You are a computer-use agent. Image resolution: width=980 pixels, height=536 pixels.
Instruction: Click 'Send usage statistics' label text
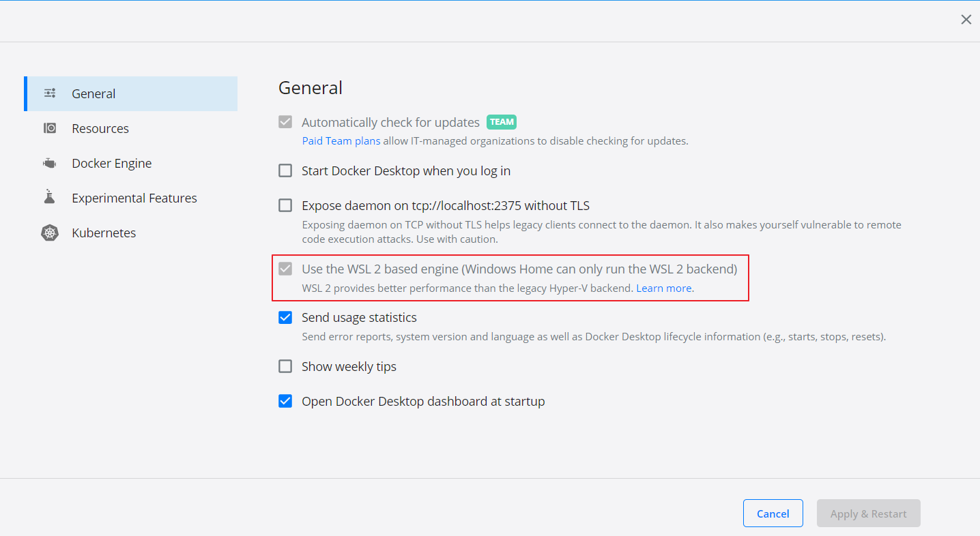click(x=359, y=317)
